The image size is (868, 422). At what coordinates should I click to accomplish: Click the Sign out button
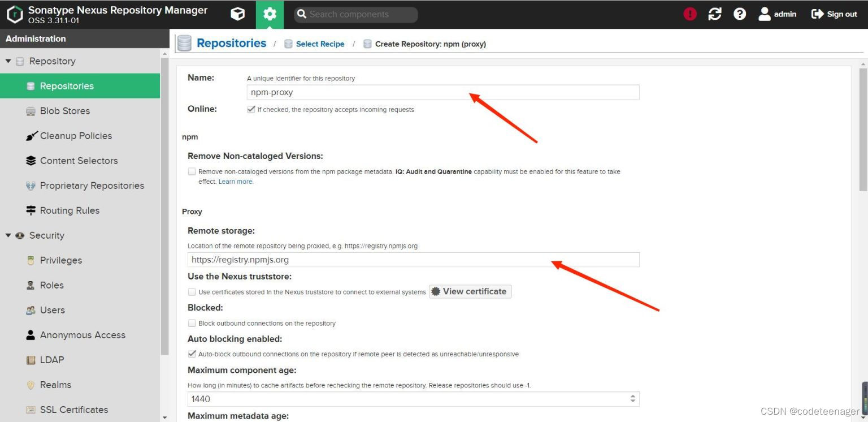[834, 14]
